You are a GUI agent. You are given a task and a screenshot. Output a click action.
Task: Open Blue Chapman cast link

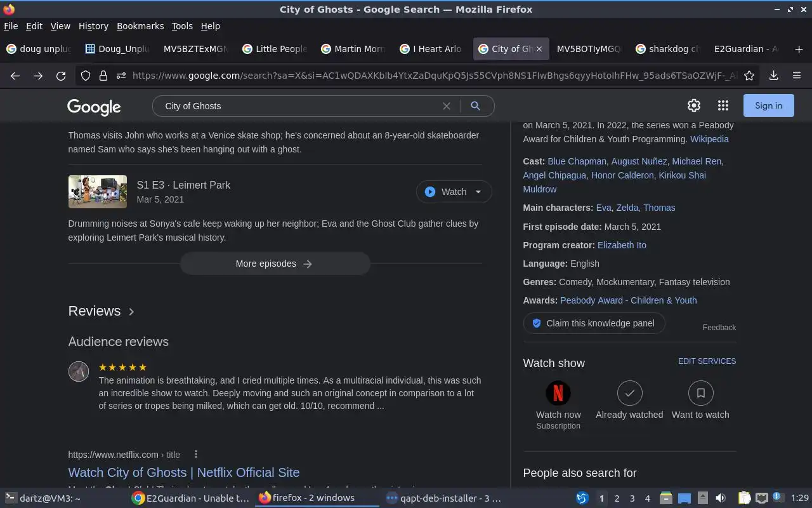click(577, 161)
